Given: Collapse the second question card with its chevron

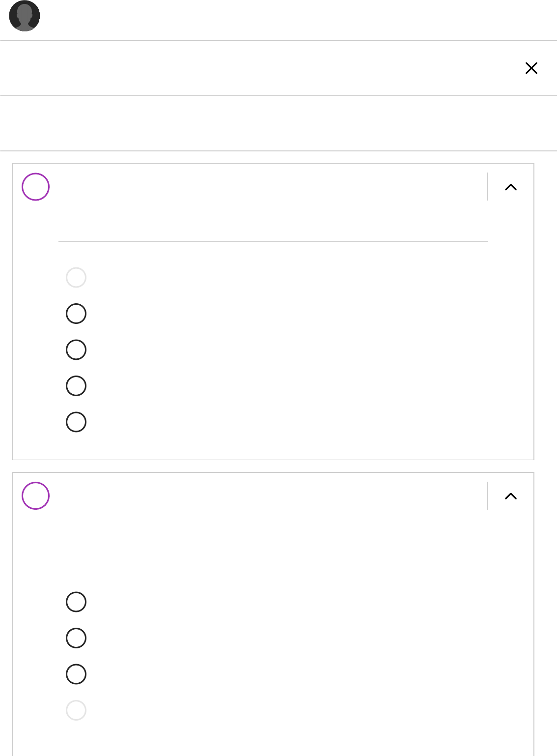Looking at the screenshot, I should click(511, 496).
